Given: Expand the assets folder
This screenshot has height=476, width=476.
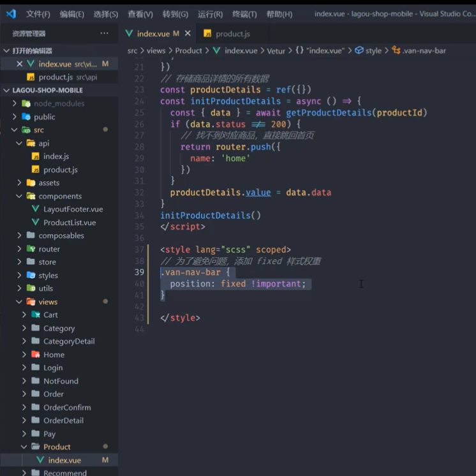Looking at the screenshot, I should click(59, 182).
